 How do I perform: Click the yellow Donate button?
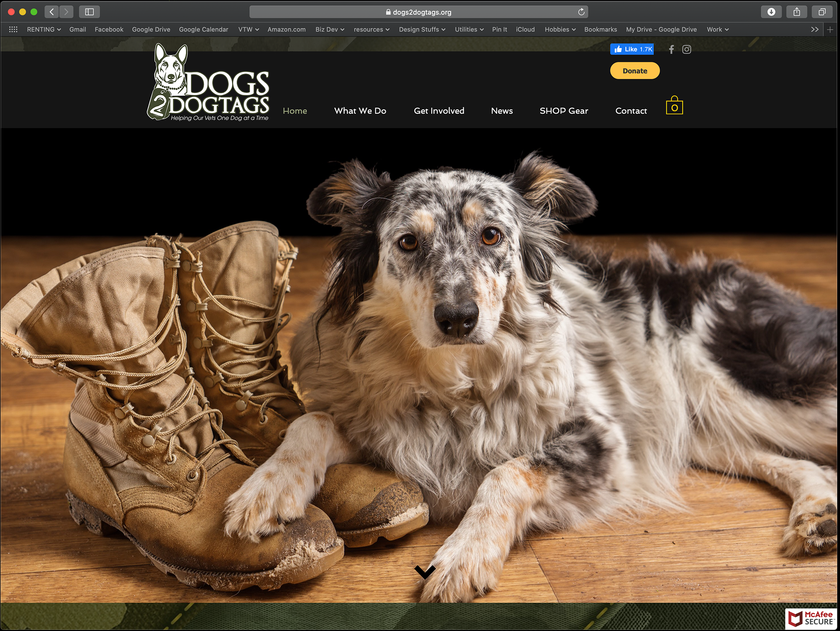pyautogui.click(x=634, y=71)
